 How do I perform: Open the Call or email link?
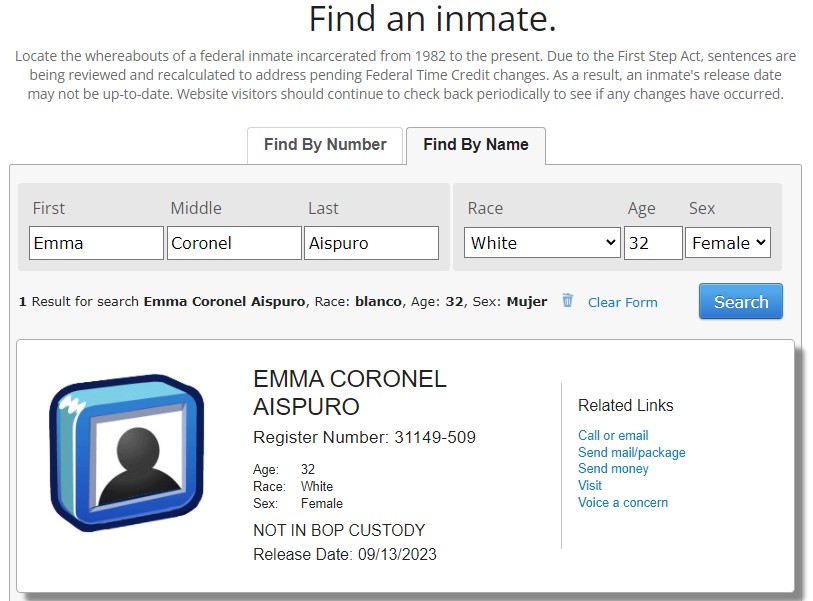[613, 435]
